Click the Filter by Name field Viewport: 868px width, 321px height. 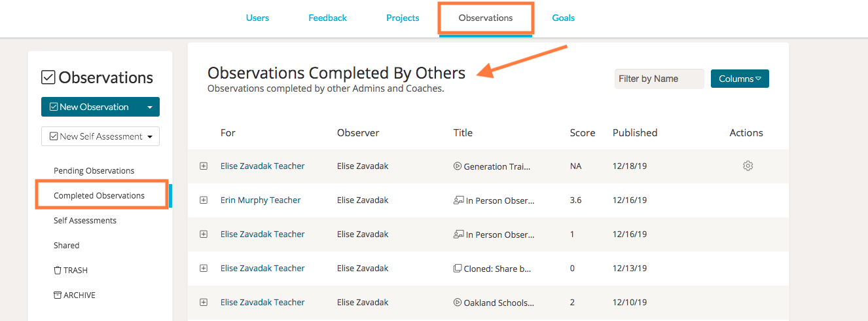coord(659,79)
